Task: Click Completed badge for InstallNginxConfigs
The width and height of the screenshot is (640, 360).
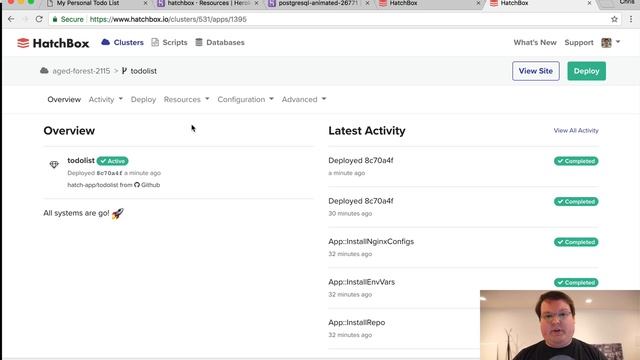Action: tap(576, 242)
